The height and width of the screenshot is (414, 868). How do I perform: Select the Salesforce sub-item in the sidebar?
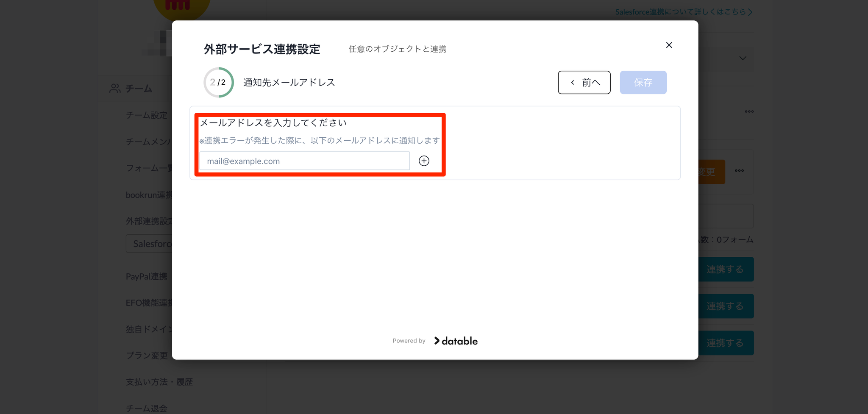click(149, 244)
